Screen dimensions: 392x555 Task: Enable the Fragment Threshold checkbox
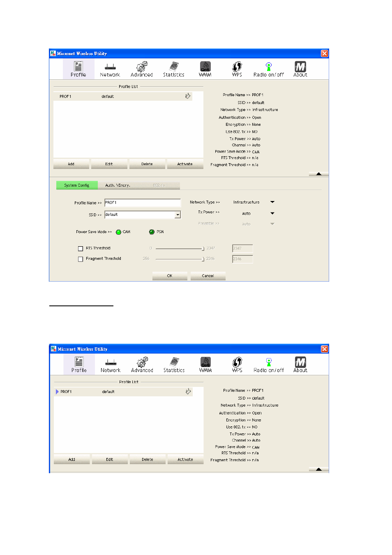pyautogui.click(x=81, y=259)
